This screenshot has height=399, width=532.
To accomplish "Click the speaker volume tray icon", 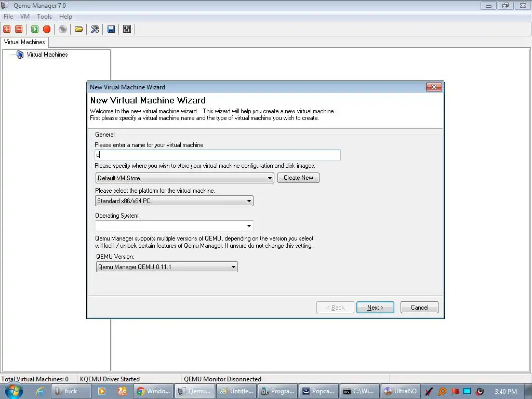I will (x=480, y=392).
